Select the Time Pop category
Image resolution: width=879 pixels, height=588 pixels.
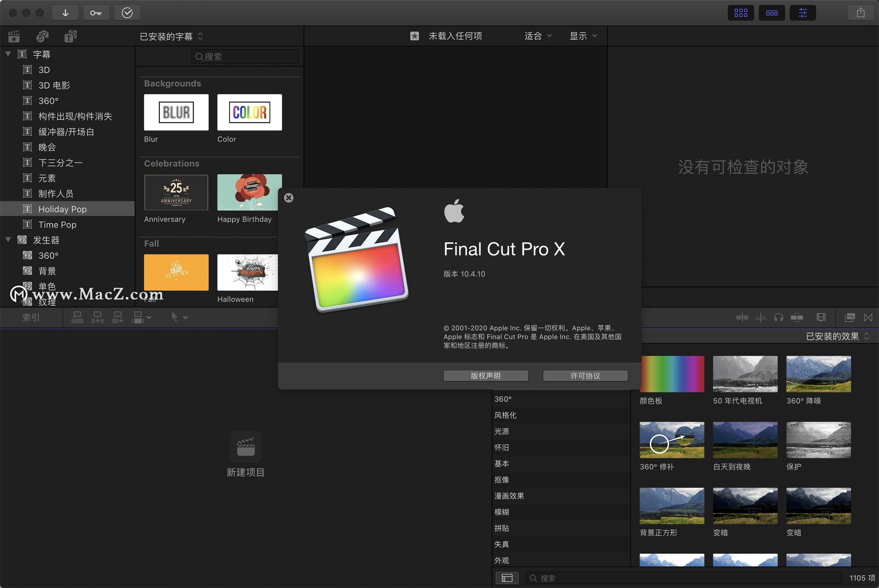click(67, 225)
